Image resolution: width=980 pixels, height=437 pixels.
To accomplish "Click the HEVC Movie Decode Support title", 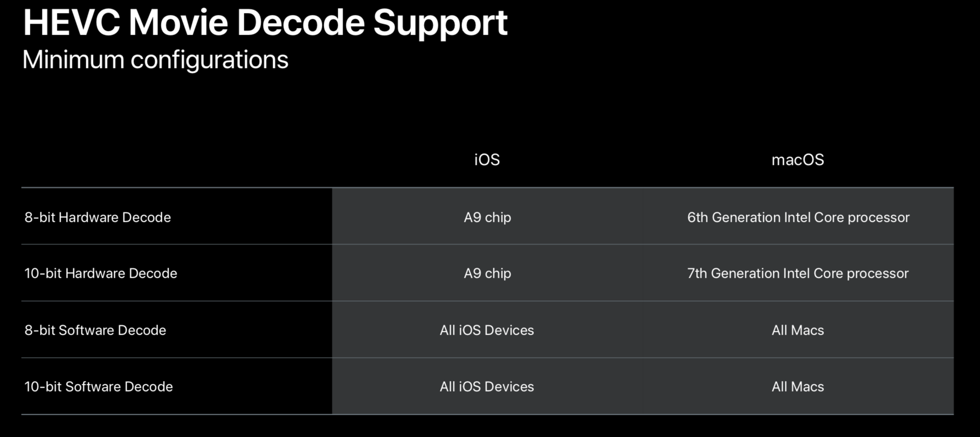I will (x=265, y=22).
